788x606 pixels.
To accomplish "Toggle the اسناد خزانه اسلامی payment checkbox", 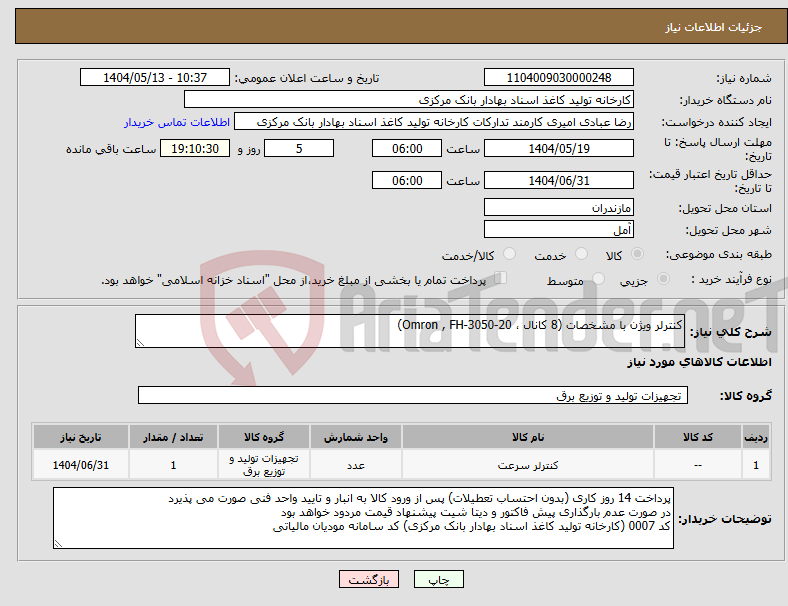I will (500, 277).
